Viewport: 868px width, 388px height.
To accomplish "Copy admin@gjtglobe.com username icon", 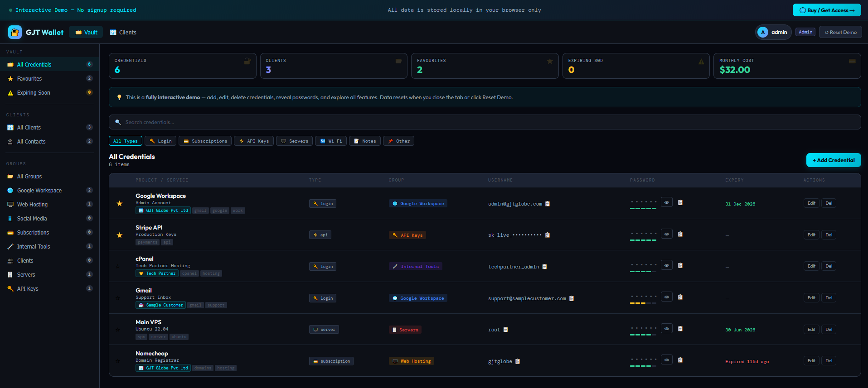I will pos(548,204).
